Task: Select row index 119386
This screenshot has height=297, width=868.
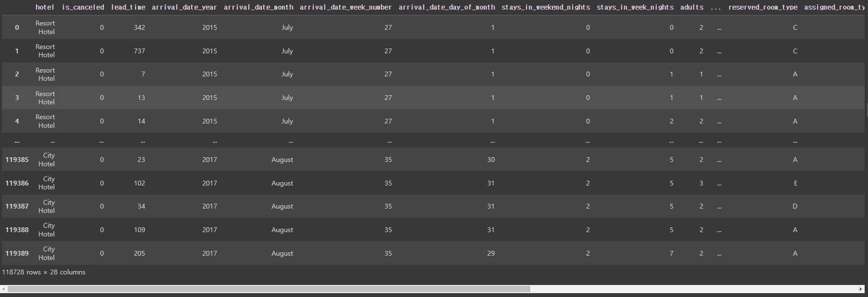Action: (17, 183)
